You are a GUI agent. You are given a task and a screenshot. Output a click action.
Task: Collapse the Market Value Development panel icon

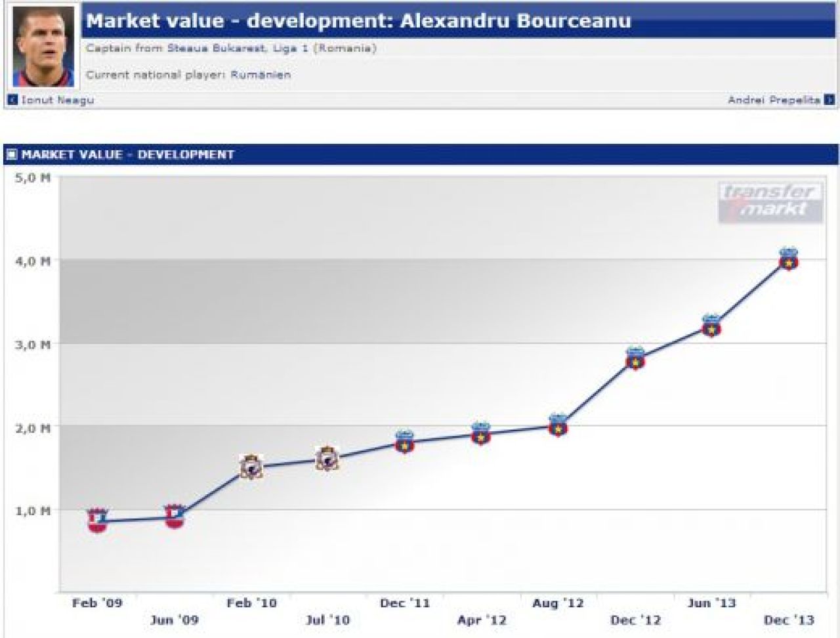click(11, 155)
